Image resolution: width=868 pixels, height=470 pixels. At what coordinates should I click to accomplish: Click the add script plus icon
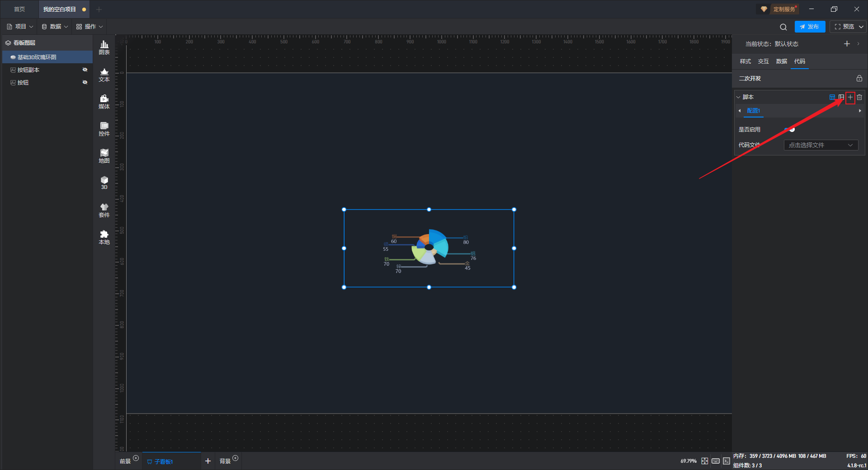pos(850,97)
